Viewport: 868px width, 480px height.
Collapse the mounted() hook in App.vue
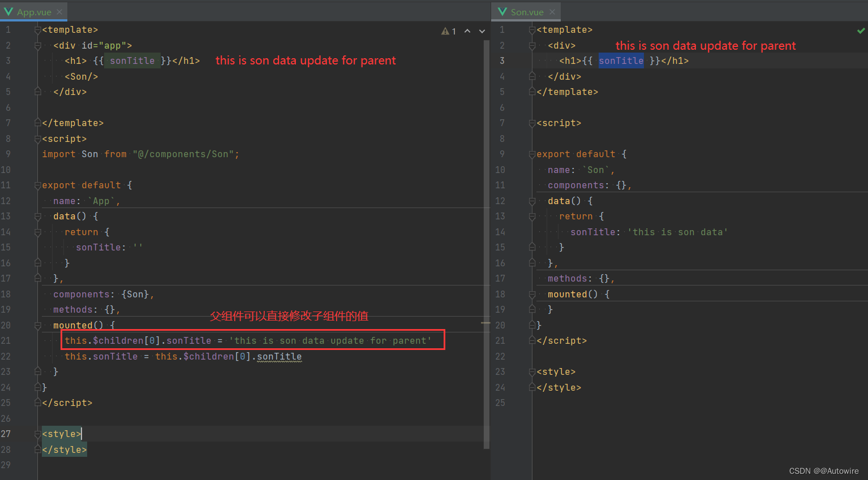[37, 325]
